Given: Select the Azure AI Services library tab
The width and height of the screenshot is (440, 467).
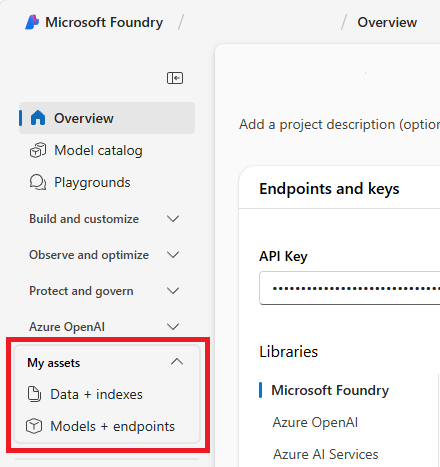Looking at the screenshot, I should point(326,454).
